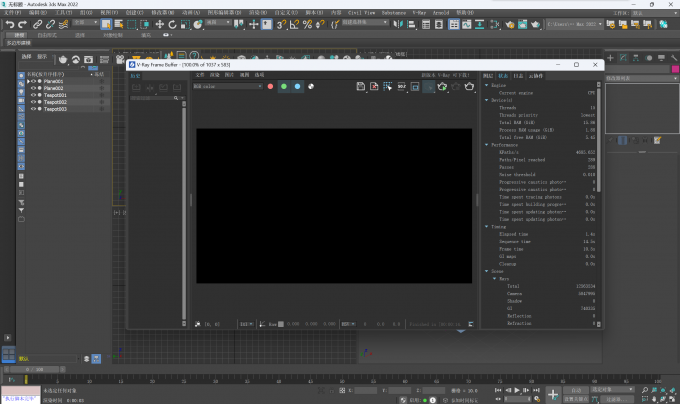Collapse the Performance section in stats panel

click(486, 145)
